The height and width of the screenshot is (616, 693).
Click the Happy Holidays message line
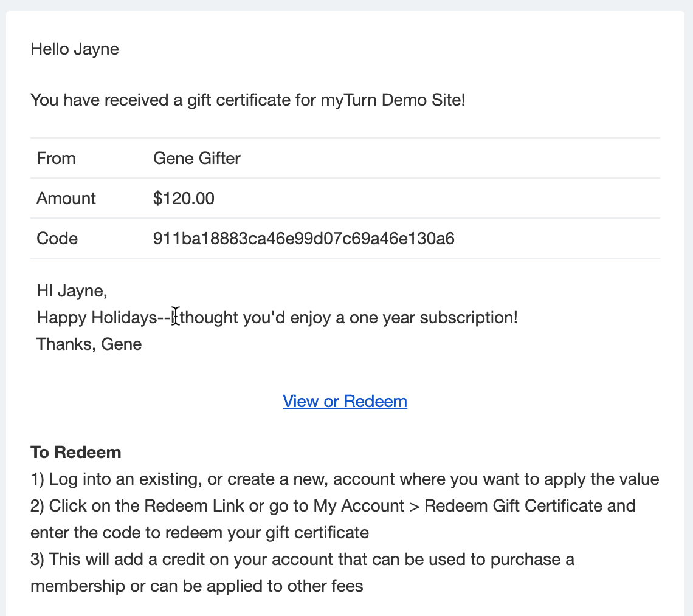coord(277,318)
